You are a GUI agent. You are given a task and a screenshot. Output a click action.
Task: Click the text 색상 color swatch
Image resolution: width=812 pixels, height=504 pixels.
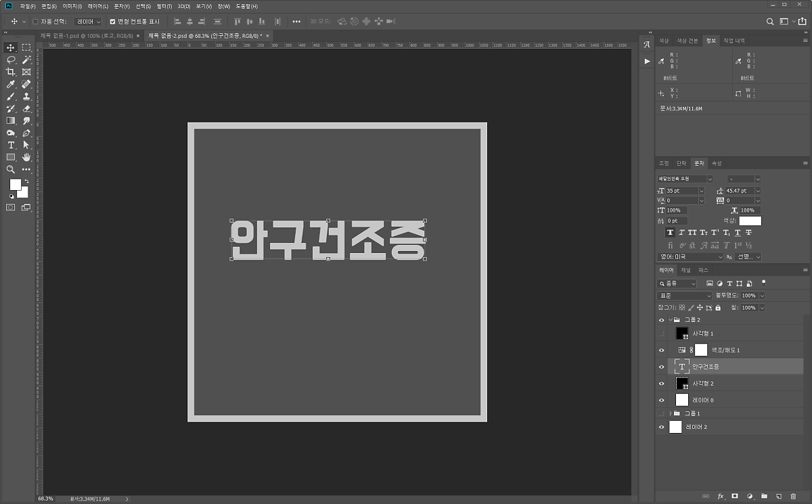750,221
